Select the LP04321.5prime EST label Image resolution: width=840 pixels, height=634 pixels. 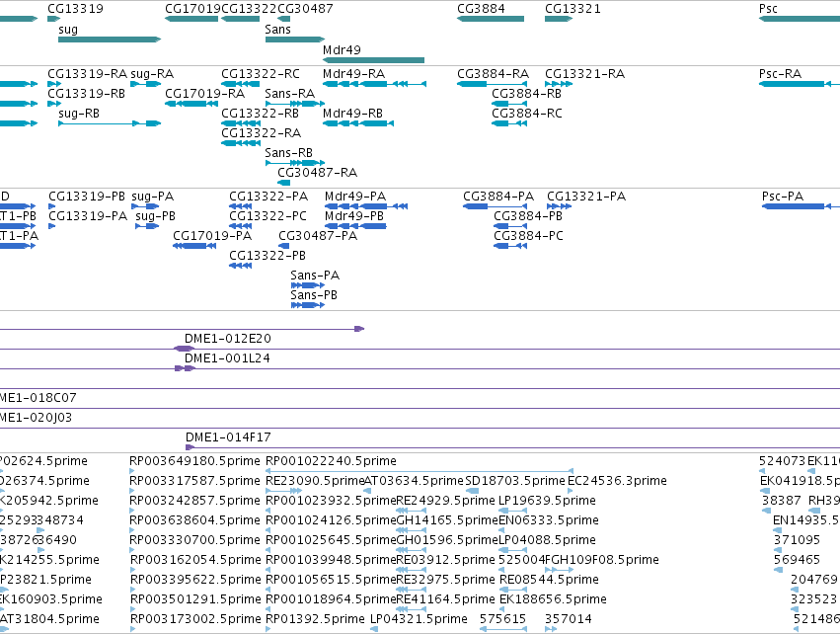tap(419, 619)
